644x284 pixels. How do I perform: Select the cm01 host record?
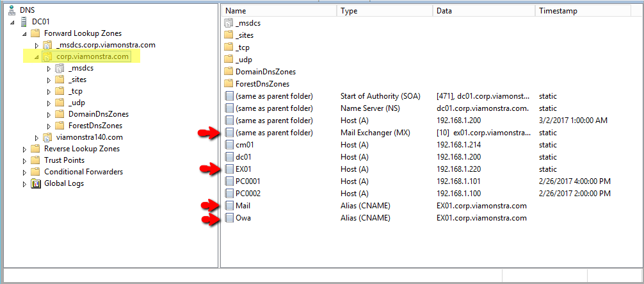[x=245, y=145]
